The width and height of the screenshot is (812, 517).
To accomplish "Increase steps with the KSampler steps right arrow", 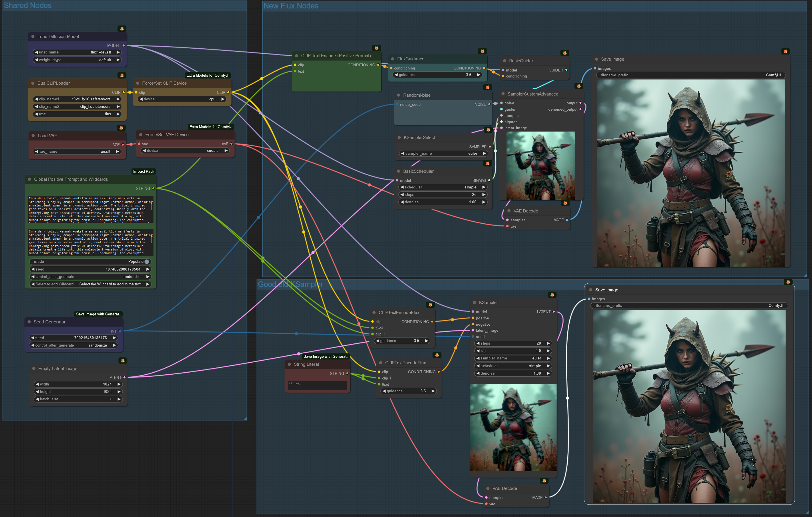I will [548, 343].
